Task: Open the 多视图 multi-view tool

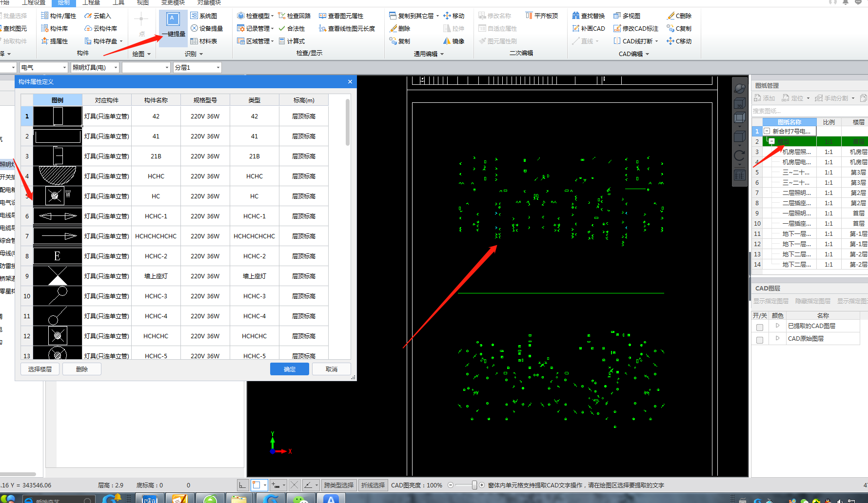Action: 627,16
